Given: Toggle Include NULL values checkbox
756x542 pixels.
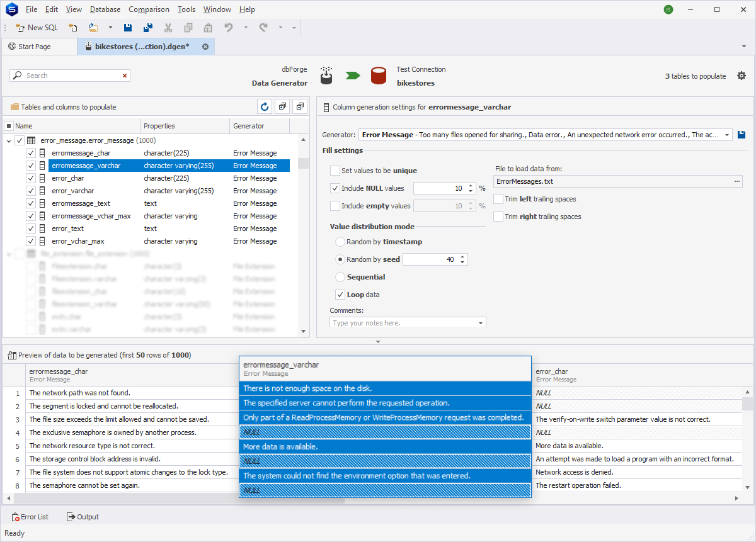Looking at the screenshot, I should (x=335, y=188).
